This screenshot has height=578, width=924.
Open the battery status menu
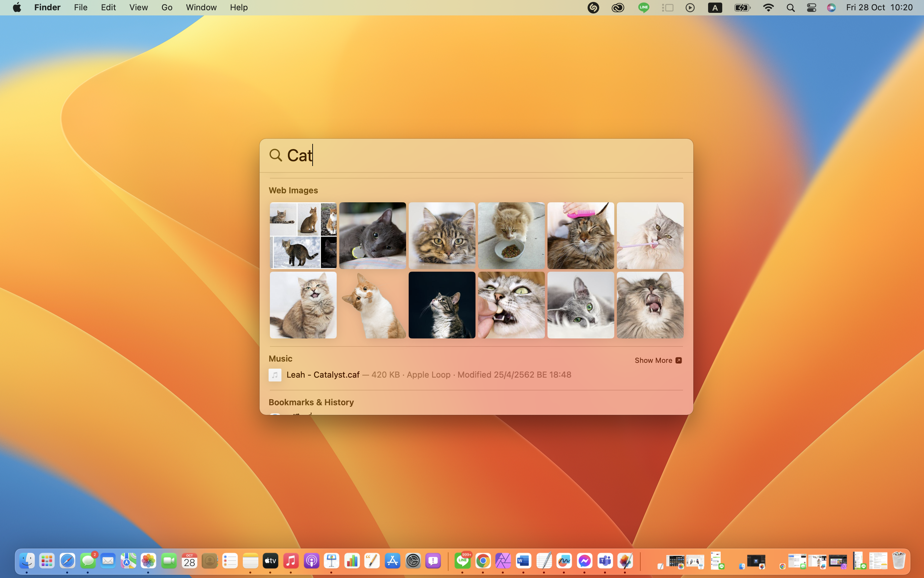coord(742,8)
